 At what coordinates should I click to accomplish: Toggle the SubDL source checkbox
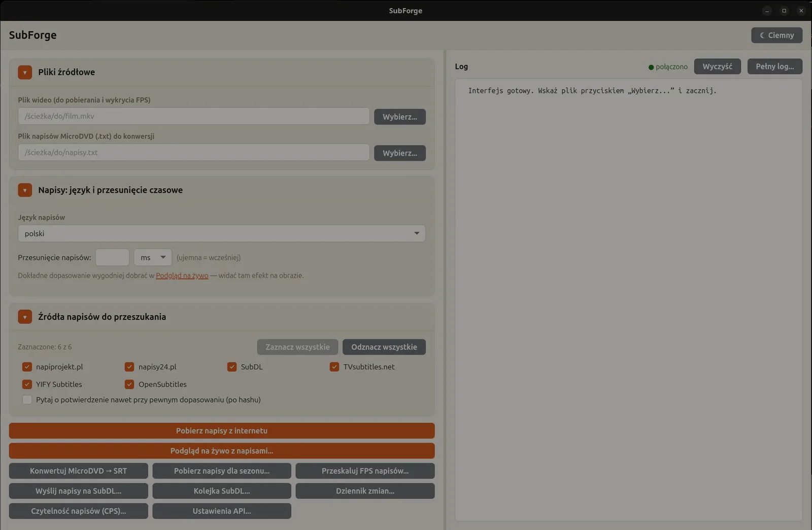232,367
